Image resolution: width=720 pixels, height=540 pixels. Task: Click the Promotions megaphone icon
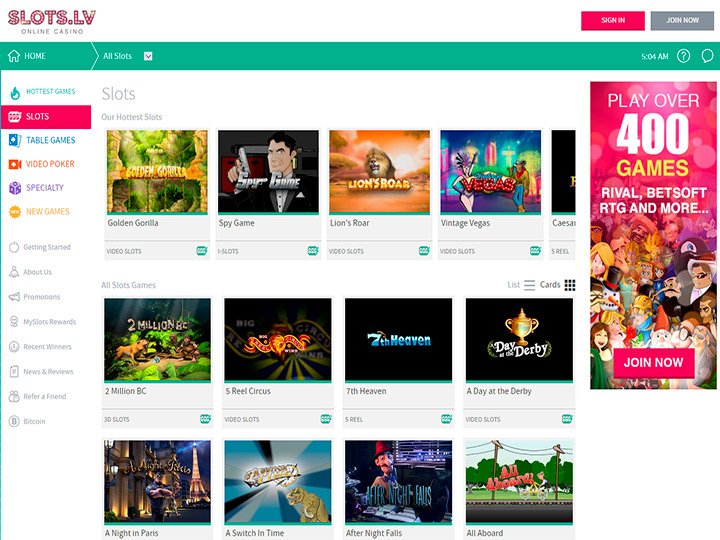coord(14,297)
